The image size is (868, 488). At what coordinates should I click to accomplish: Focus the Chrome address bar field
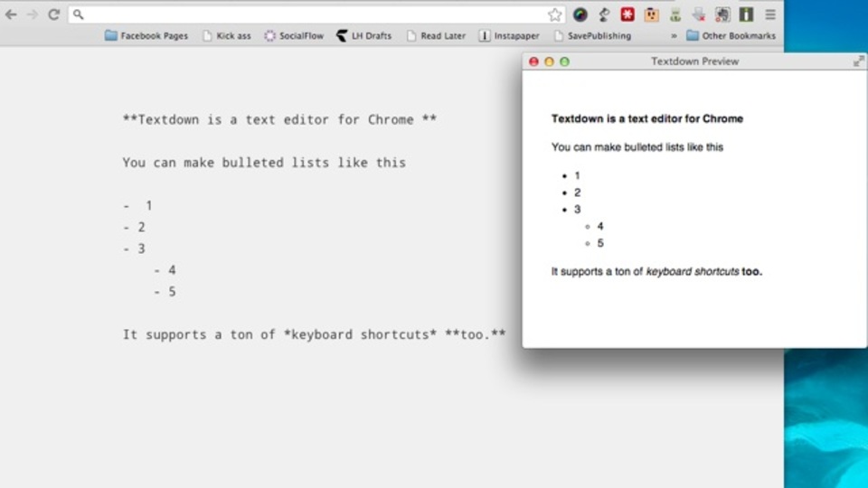click(x=316, y=14)
